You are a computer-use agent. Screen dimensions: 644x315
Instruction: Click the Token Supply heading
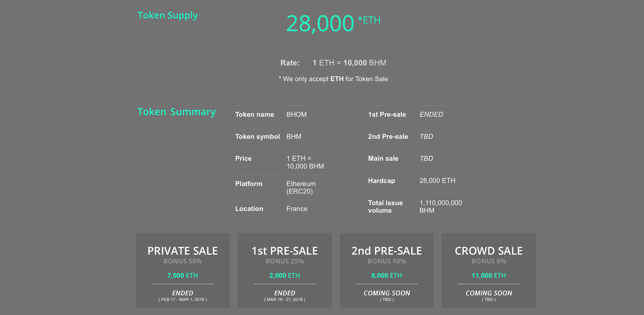click(168, 16)
